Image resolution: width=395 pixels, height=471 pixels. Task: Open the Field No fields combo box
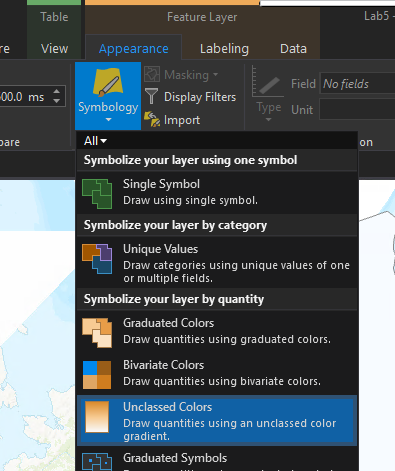(x=357, y=83)
